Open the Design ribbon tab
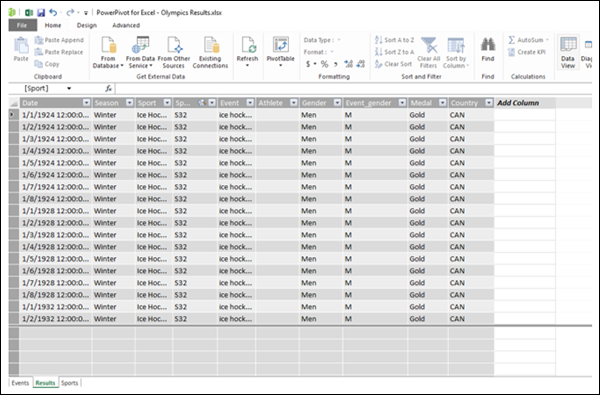Viewport: 600px width, 395px height. coord(86,25)
